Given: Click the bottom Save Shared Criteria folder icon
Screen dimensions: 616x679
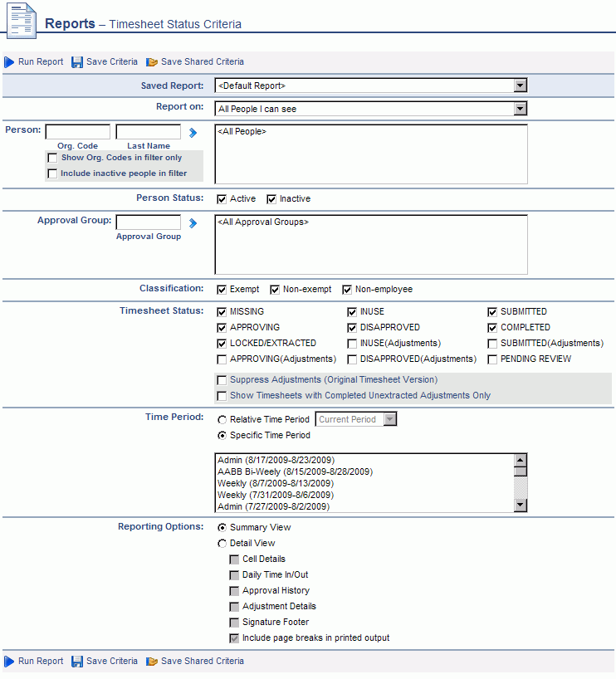Looking at the screenshot, I should click(152, 662).
